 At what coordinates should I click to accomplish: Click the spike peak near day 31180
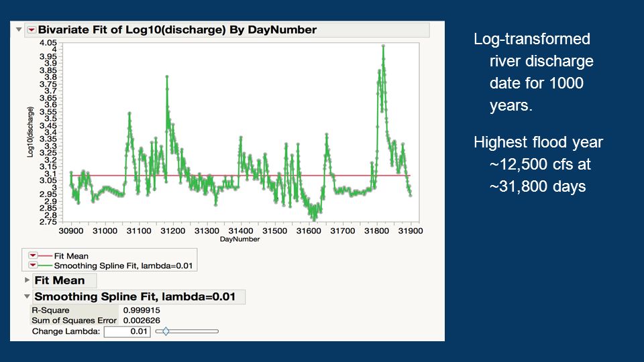tap(167, 76)
